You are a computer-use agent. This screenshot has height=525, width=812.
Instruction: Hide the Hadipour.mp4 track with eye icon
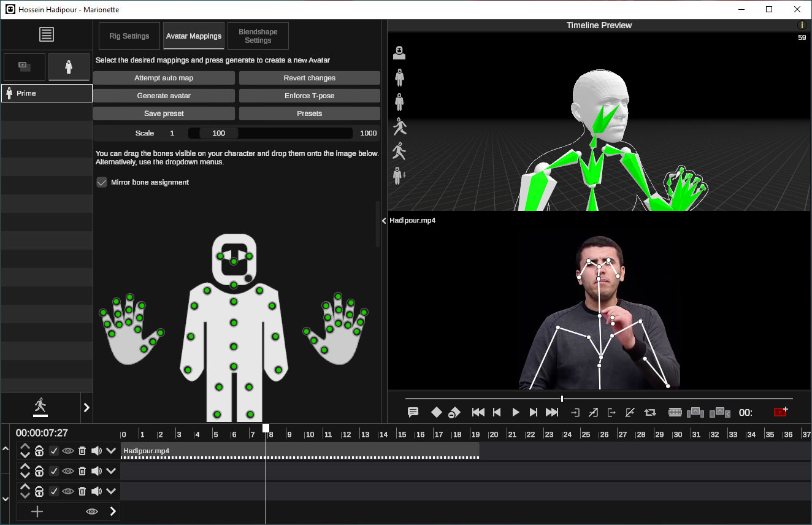coord(68,451)
